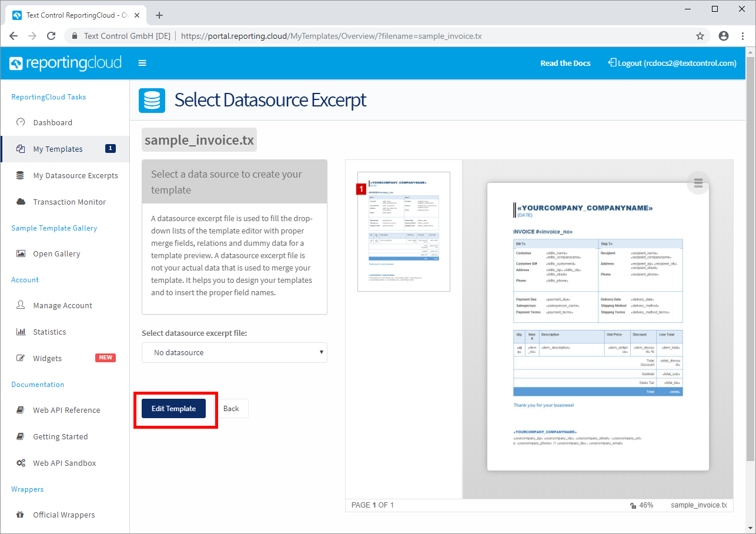Click the Edit Template button

pyautogui.click(x=173, y=408)
